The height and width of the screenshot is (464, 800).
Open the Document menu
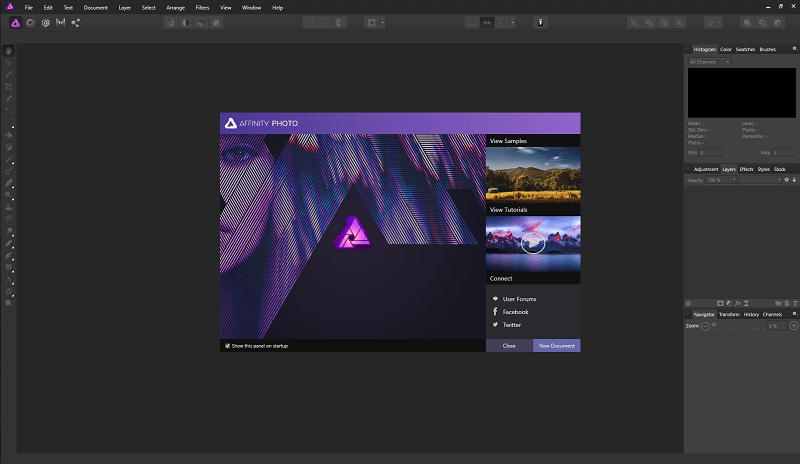click(x=95, y=8)
